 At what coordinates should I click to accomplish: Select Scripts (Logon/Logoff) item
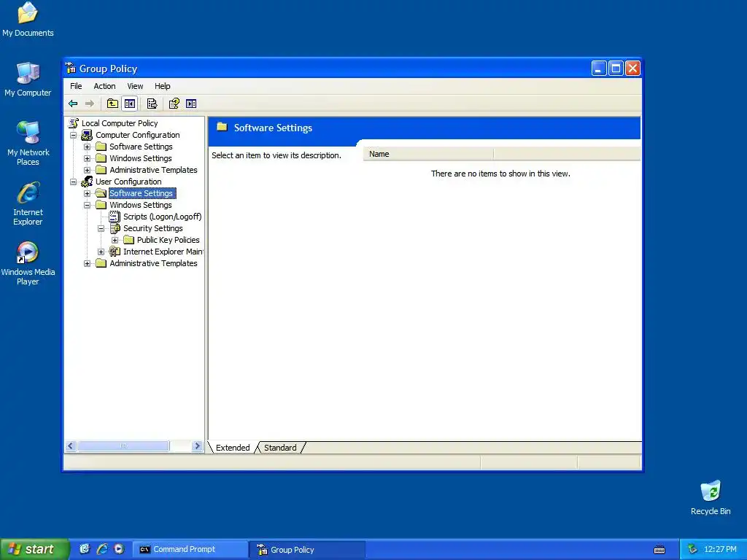[x=163, y=217]
